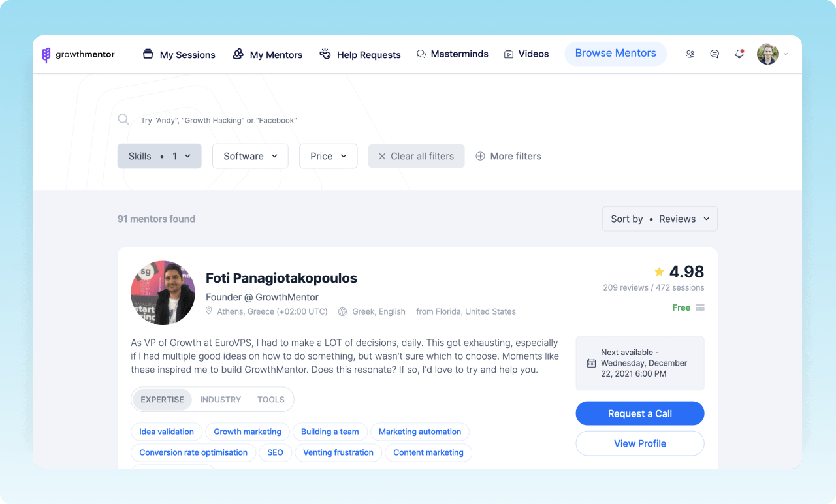Open the chat messages icon
This screenshot has width=836, height=504.
point(715,54)
